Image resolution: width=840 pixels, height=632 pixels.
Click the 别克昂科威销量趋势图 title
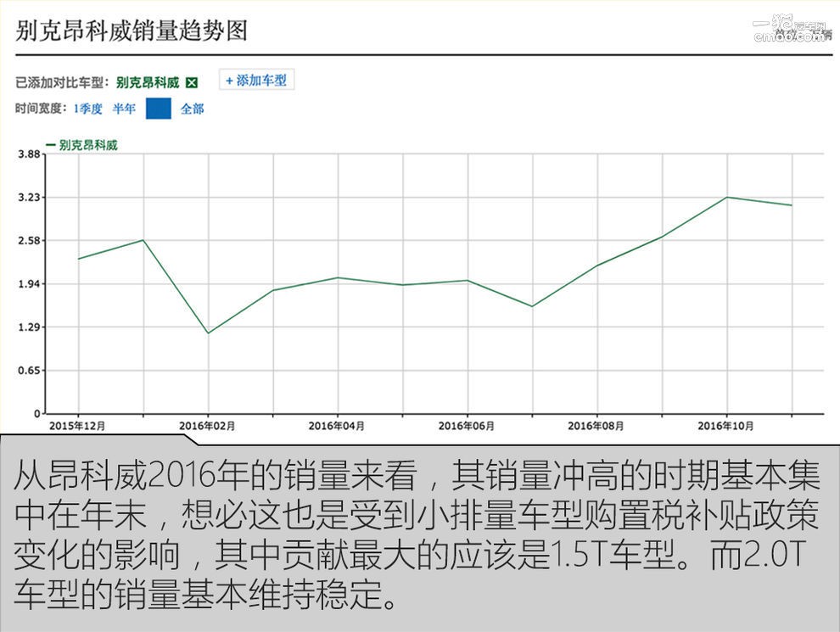click(132, 31)
